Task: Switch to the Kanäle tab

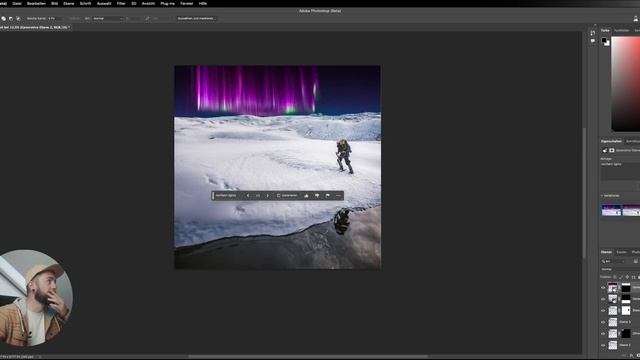Action: (x=621, y=252)
